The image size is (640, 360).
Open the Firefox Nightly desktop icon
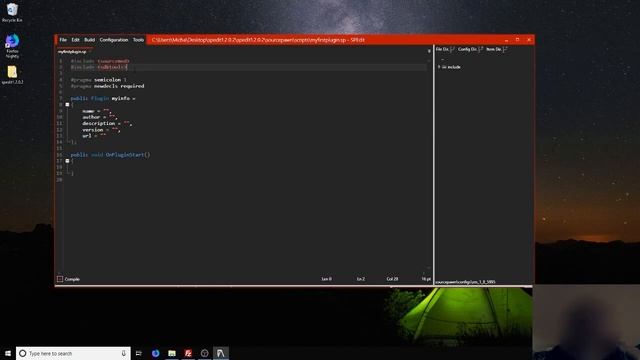(x=12, y=46)
